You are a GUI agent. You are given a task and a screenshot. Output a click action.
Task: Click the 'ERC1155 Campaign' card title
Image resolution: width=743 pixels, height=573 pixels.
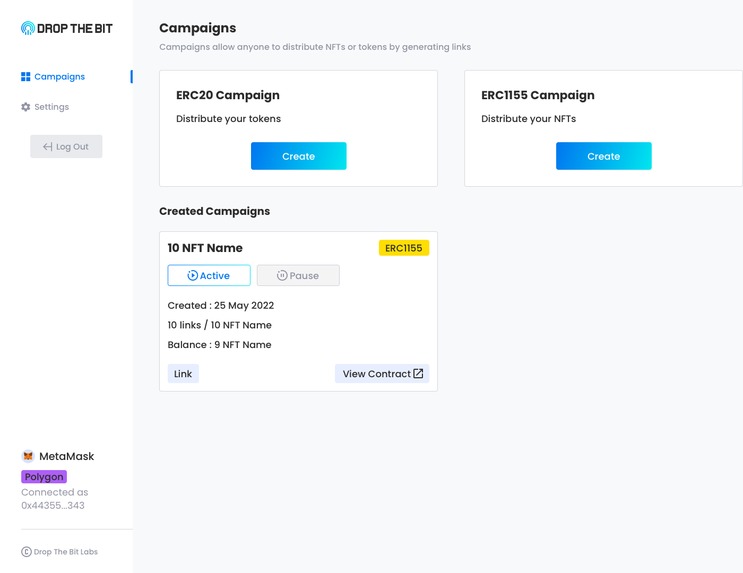tap(538, 95)
